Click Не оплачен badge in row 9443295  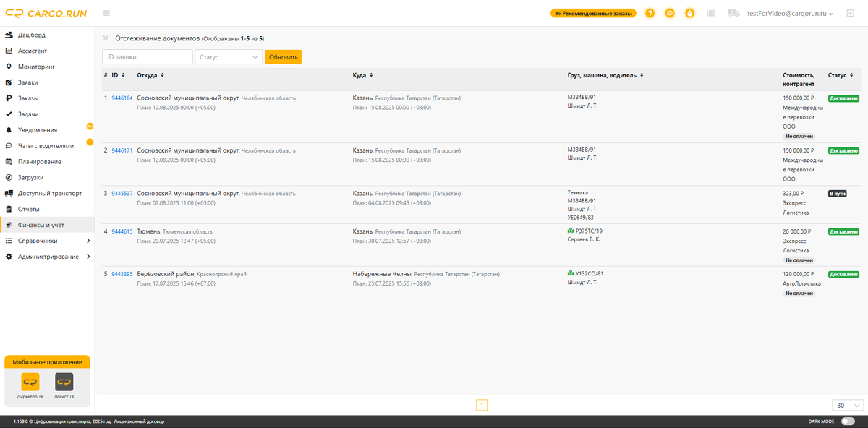pos(799,294)
